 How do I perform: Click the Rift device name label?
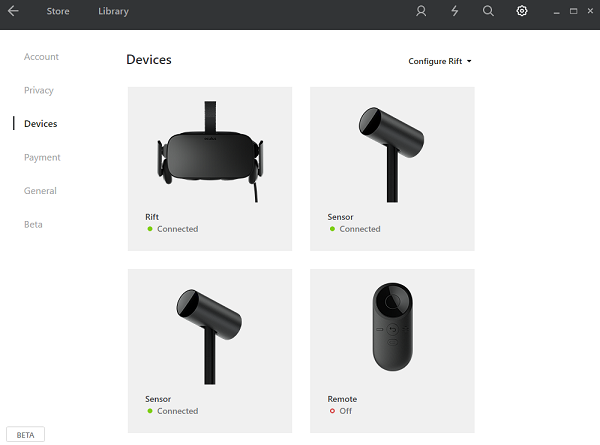(152, 217)
